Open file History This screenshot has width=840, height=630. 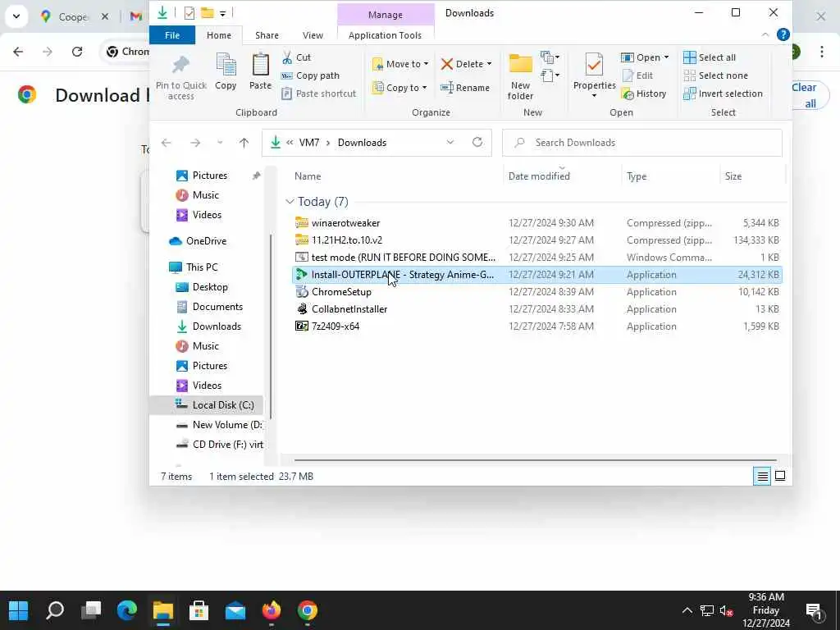(644, 94)
